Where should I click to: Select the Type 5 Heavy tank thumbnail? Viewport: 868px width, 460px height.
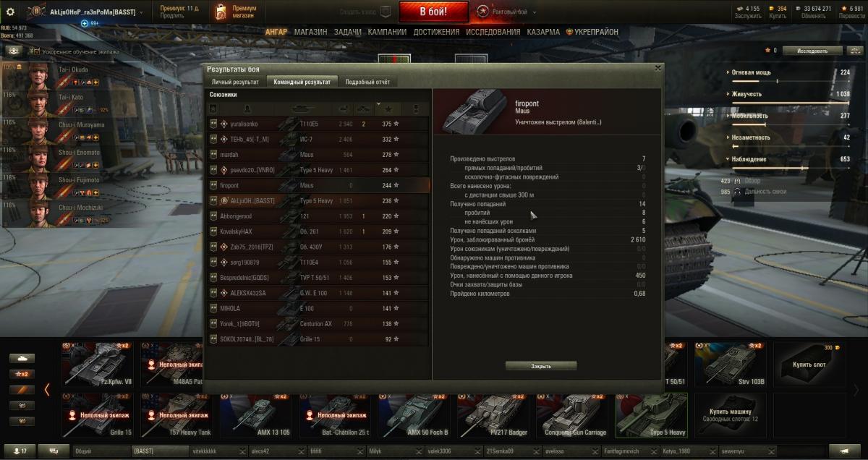click(651, 415)
